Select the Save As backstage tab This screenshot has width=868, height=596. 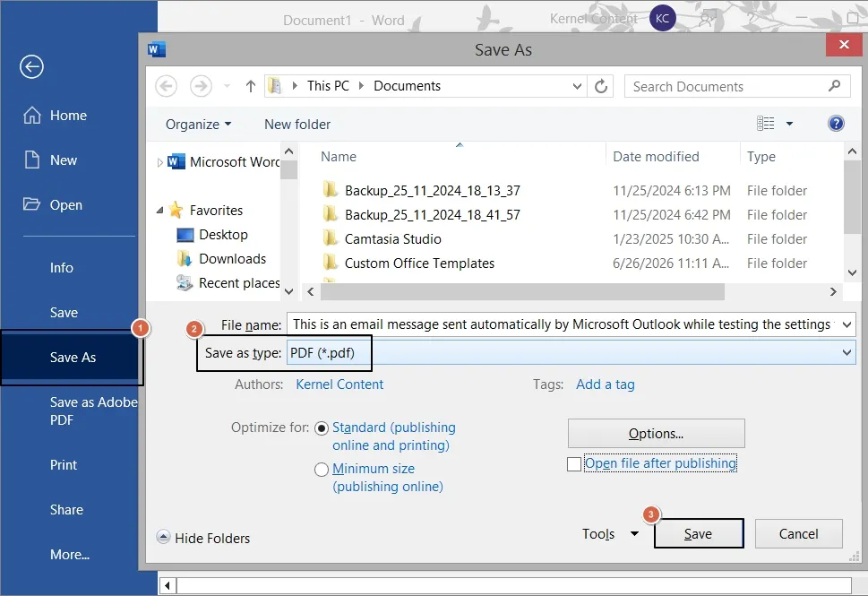click(x=73, y=358)
